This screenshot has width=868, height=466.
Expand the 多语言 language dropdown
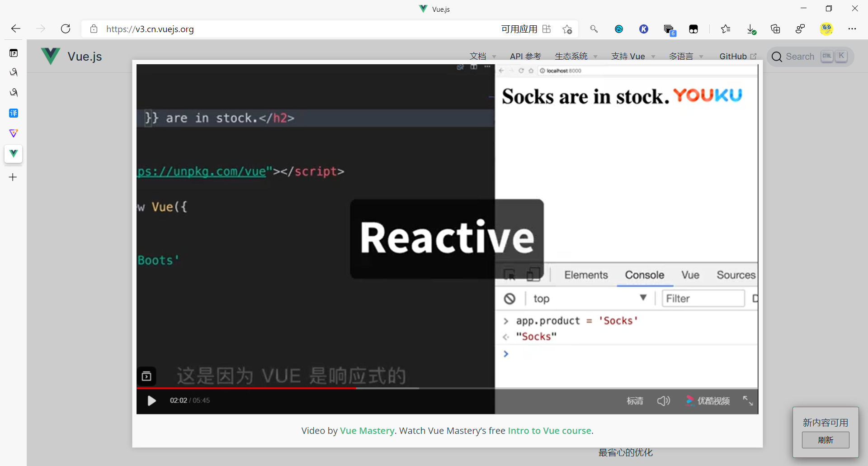click(686, 57)
